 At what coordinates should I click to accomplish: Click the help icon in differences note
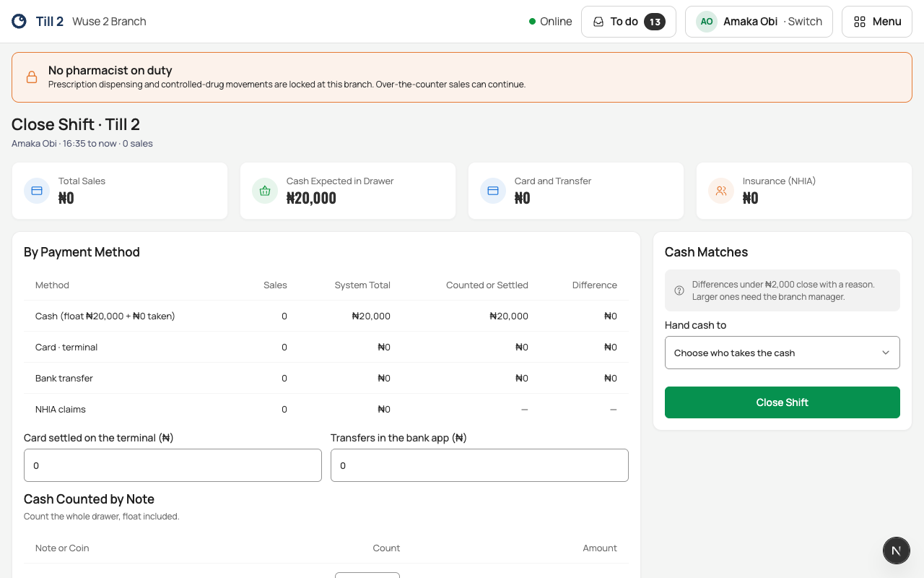point(679,290)
